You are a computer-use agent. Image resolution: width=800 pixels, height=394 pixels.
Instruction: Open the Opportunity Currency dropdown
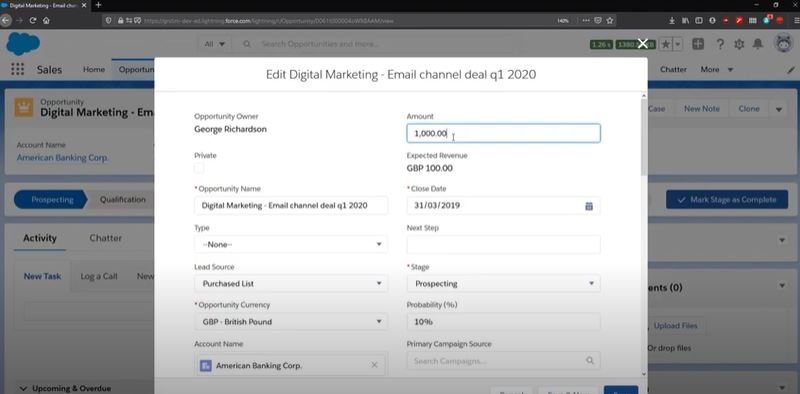[x=291, y=322]
